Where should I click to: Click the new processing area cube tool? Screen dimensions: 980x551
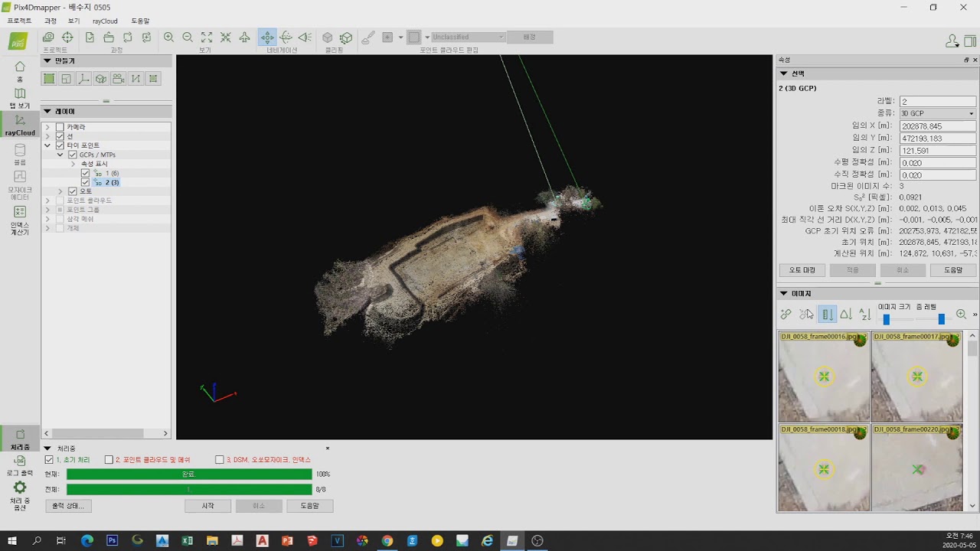[100, 79]
